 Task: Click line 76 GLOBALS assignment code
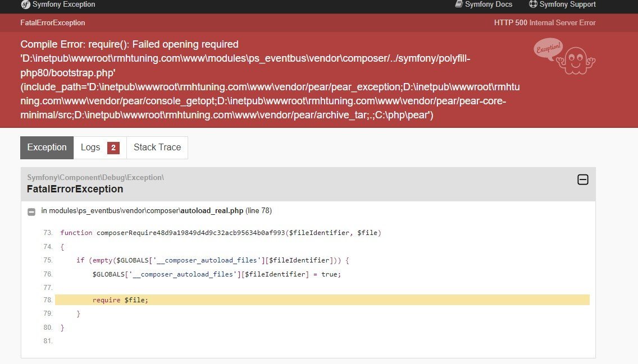pyautogui.click(x=216, y=274)
